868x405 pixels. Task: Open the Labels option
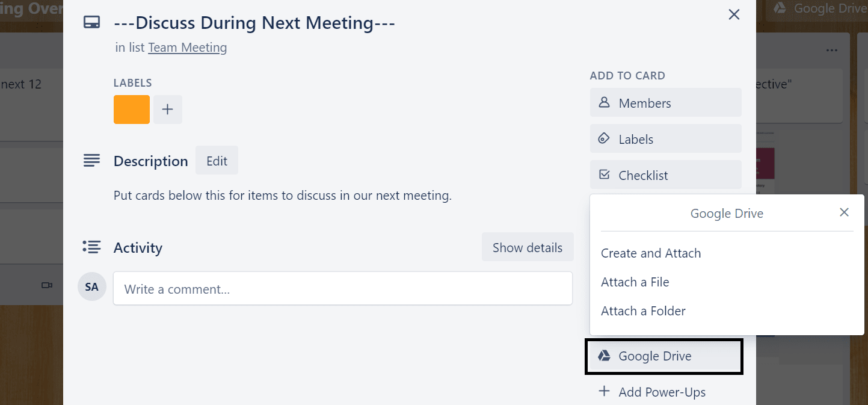pos(666,139)
